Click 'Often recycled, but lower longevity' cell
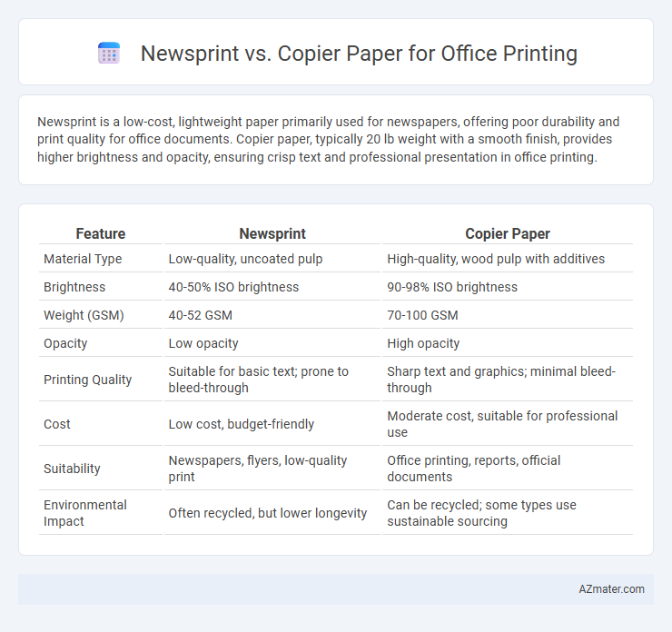 click(272, 513)
